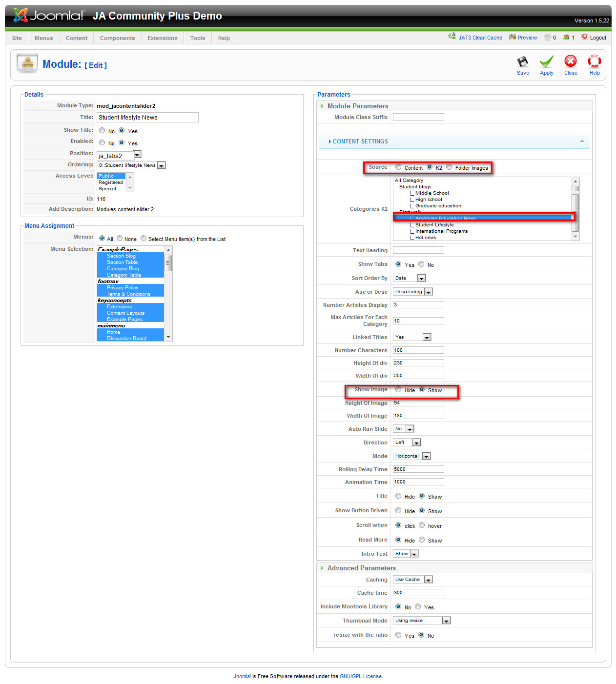Set Show Title to No

coord(102,131)
